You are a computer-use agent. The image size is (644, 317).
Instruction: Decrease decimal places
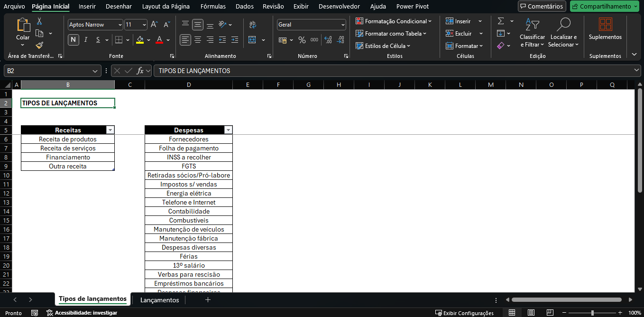(x=340, y=40)
